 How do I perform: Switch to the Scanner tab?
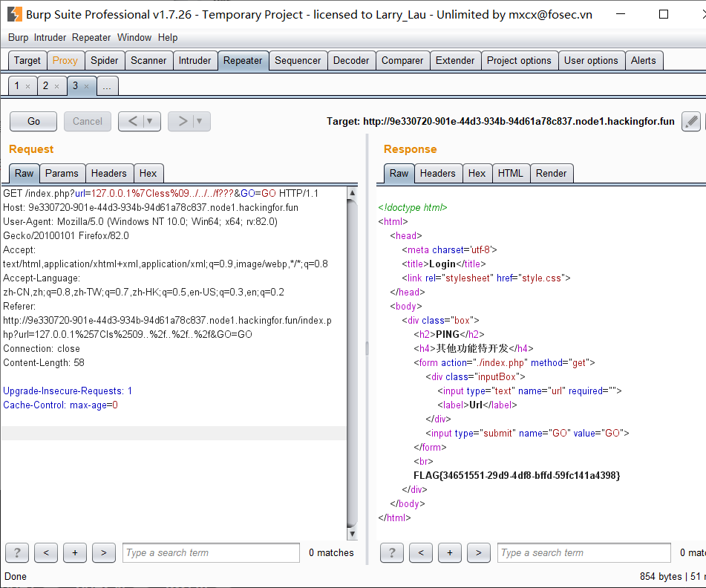(x=148, y=60)
